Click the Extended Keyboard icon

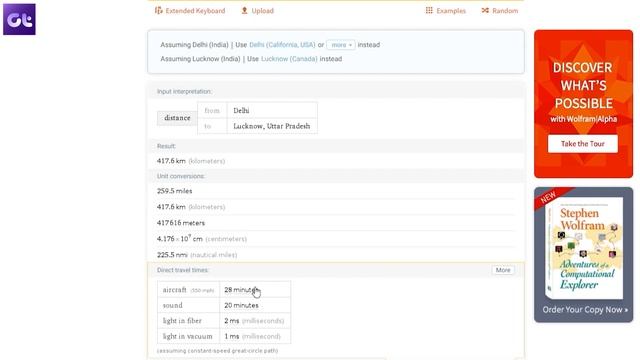point(158,10)
